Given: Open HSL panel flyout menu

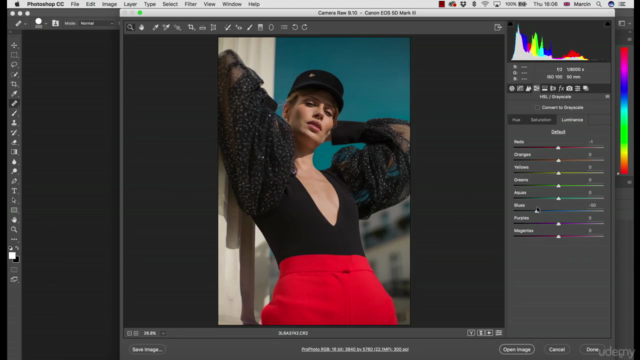Looking at the screenshot, I should [x=607, y=97].
